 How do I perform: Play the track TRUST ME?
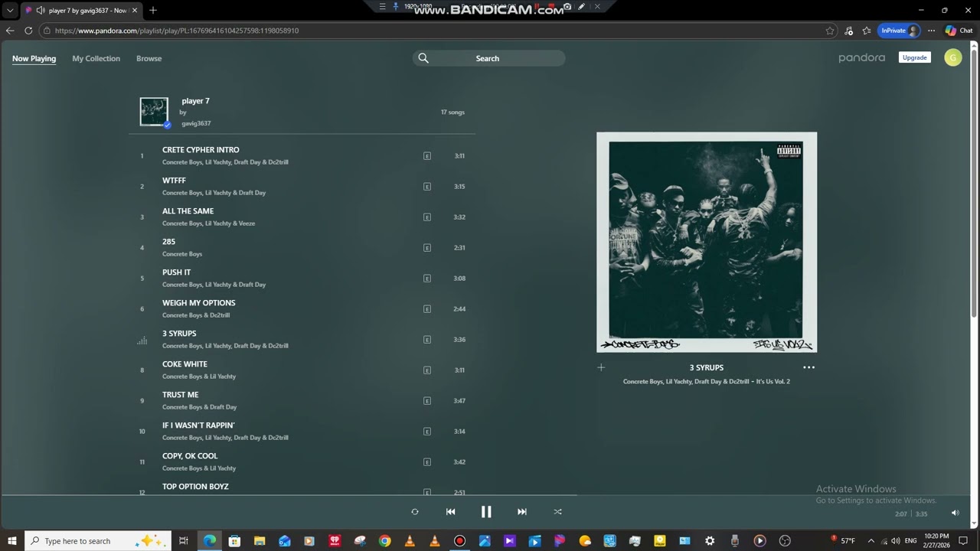pos(180,395)
